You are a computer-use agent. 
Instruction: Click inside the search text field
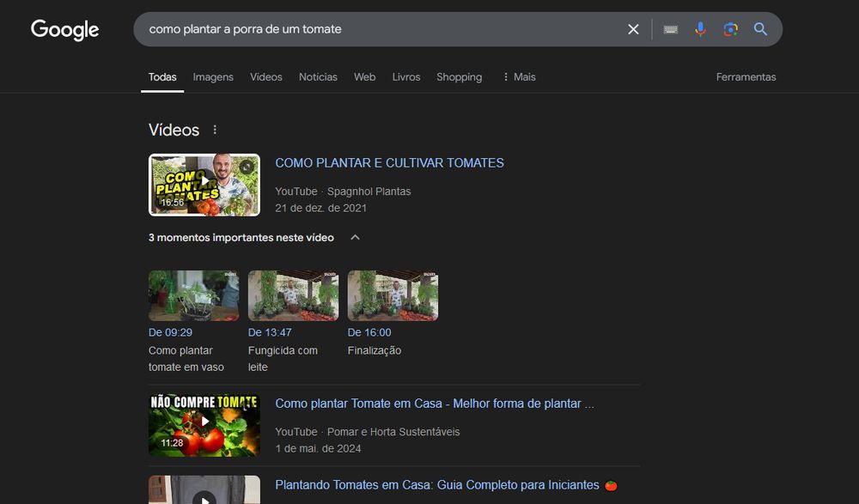[383, 29]
